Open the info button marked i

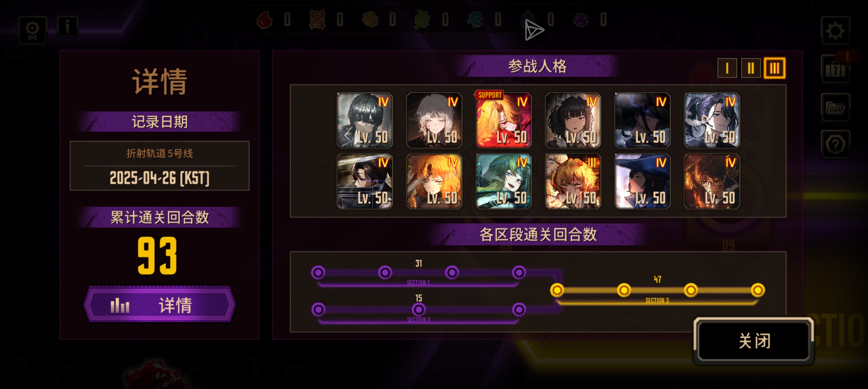pyautogui.click(x=67, y=26)
